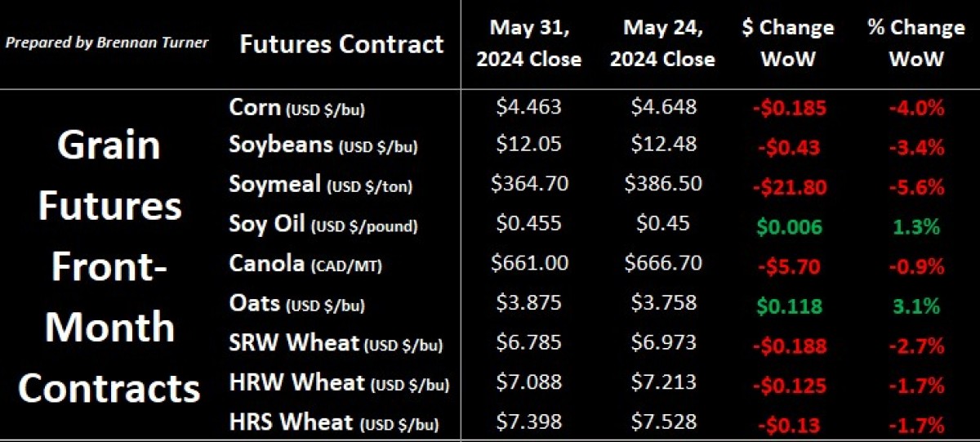Click the % Change WoW header
Viewport: 980px width, 442px height.
[x=915, y=43]
